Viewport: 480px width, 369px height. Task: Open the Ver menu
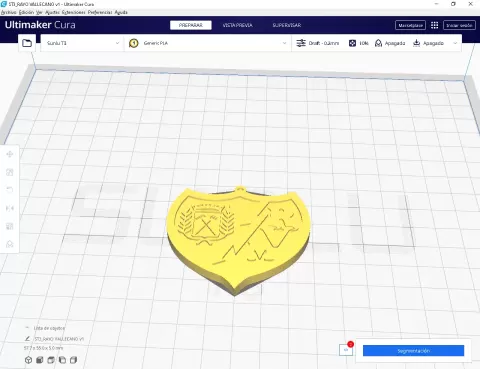tap(39, 12)
